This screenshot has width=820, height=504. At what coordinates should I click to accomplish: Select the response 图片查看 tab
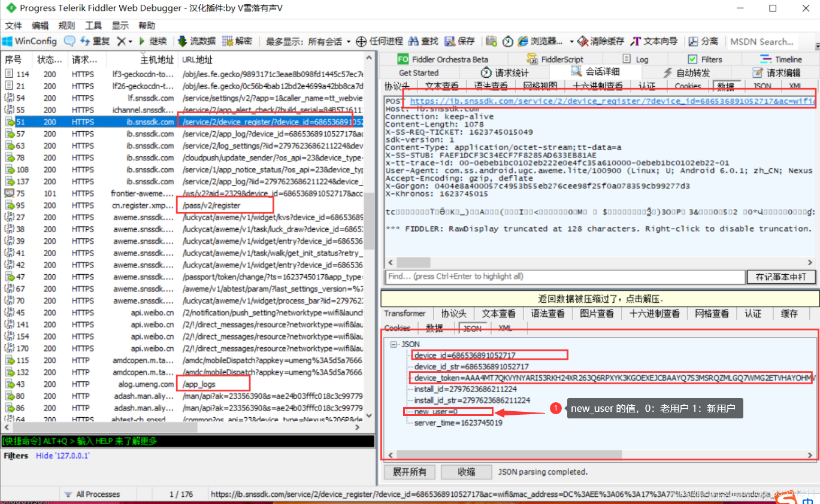pyautogui.click(x=597, y=313)
